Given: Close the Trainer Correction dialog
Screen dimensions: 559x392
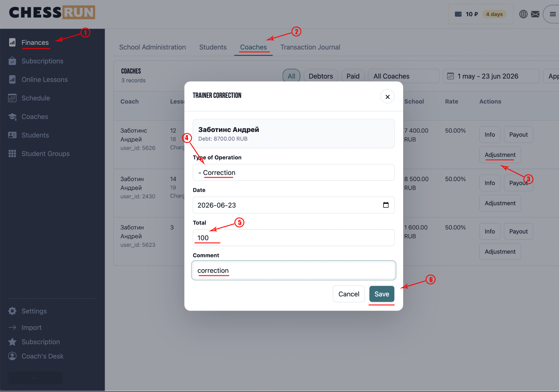Looking at the screenshot, I should 387,97.
